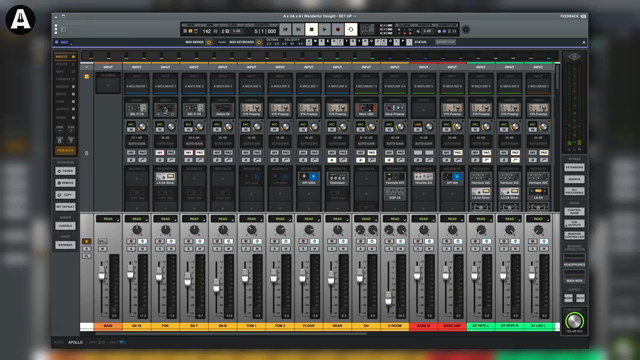
Task: Open the Distressor insert on REAR channel
Action: [338, 178]
